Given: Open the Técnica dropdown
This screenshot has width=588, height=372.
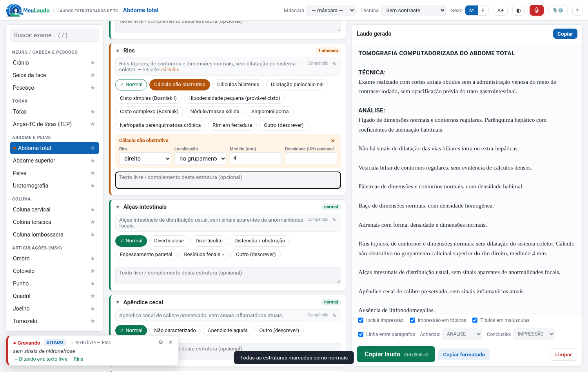Looking at the screenshot, I should (414, 11).
